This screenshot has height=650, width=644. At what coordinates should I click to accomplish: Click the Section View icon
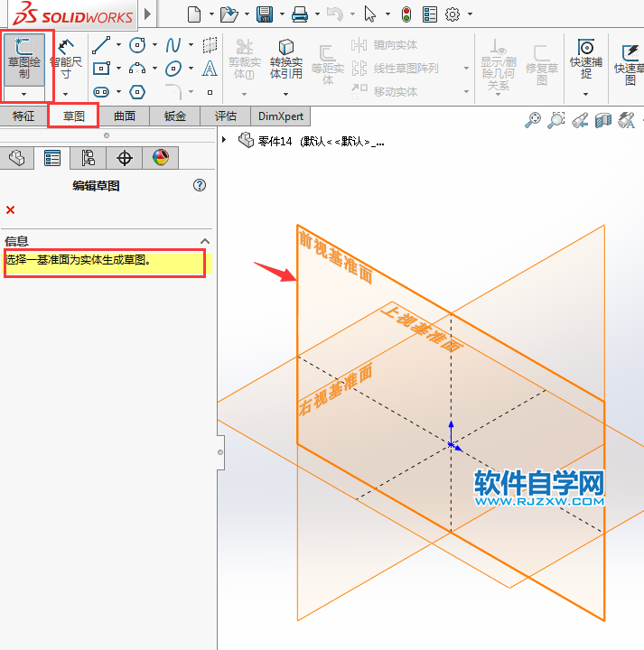coord(603,120)
